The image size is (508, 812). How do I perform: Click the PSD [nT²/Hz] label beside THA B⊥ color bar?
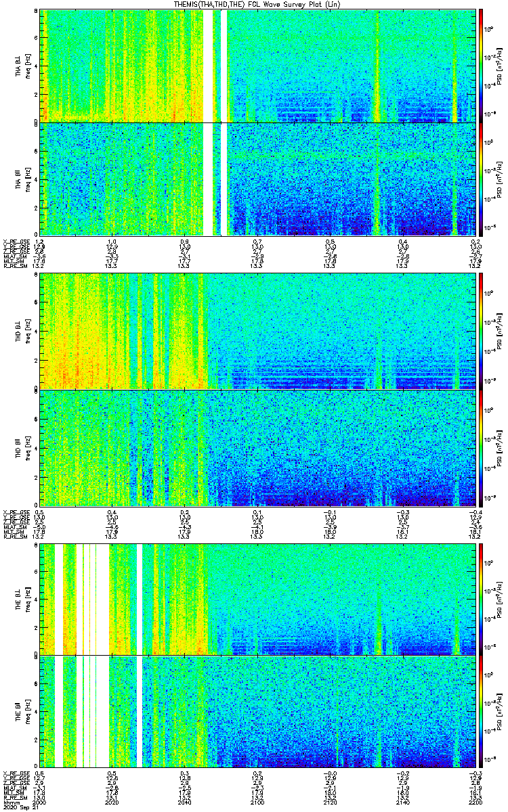click(501, 66)
